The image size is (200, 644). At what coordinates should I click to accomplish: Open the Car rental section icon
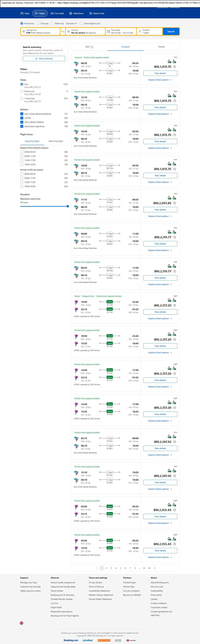[52, 13]
